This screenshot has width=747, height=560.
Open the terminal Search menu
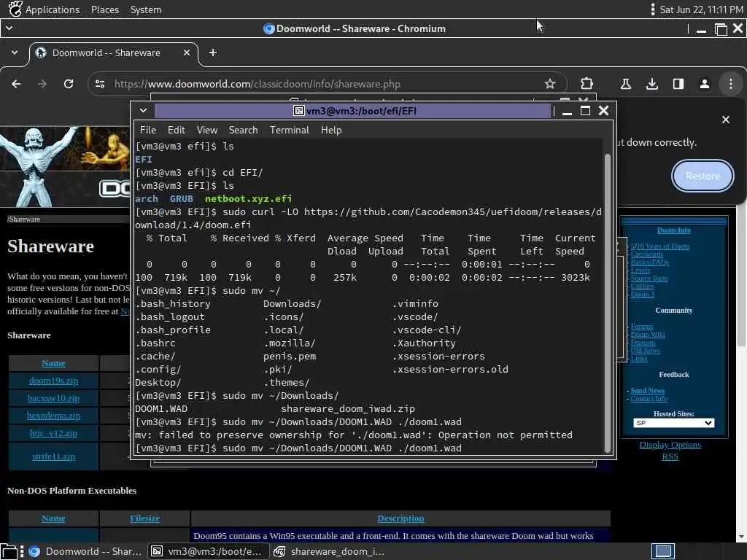[x=243, y=130]
